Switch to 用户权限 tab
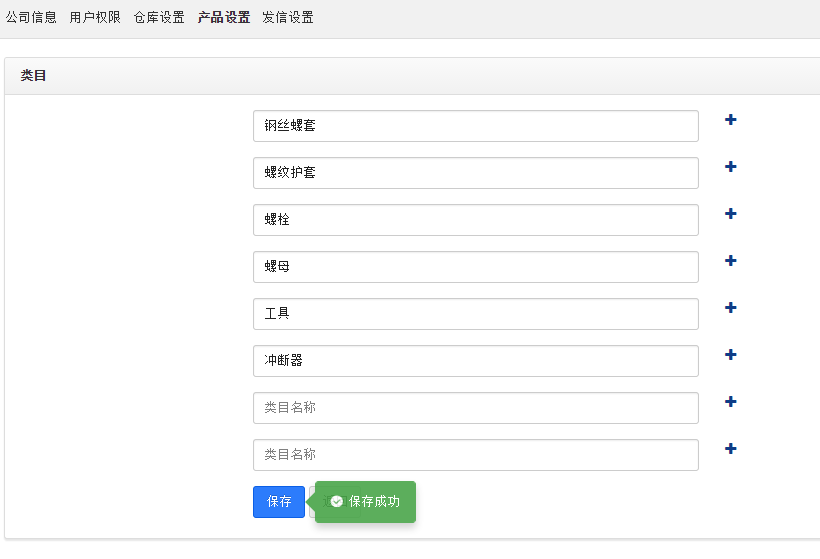The width and height of the screenshot is (820, 559). tap(95, 17)
